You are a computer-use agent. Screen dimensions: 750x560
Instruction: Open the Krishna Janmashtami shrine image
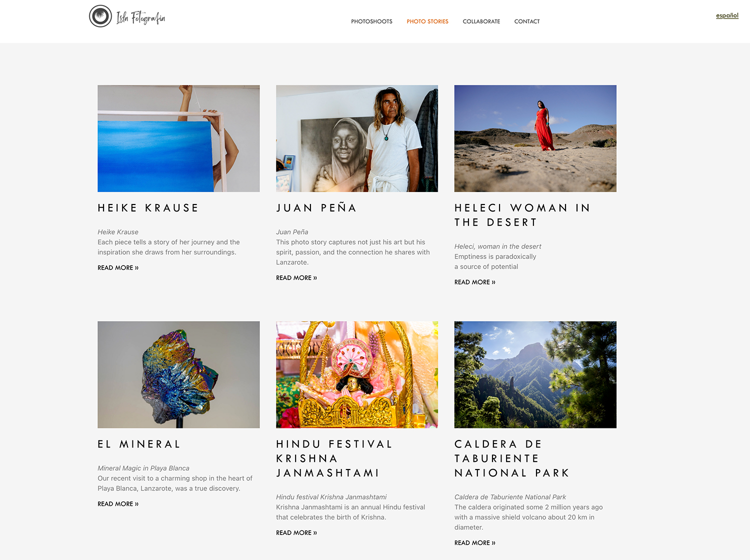(357, 374)
